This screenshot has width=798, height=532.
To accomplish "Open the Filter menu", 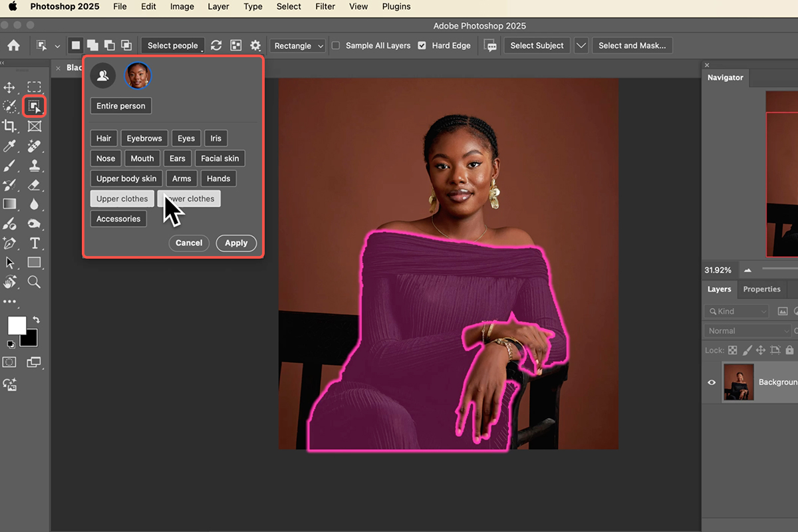I will [x=325, y=7].
